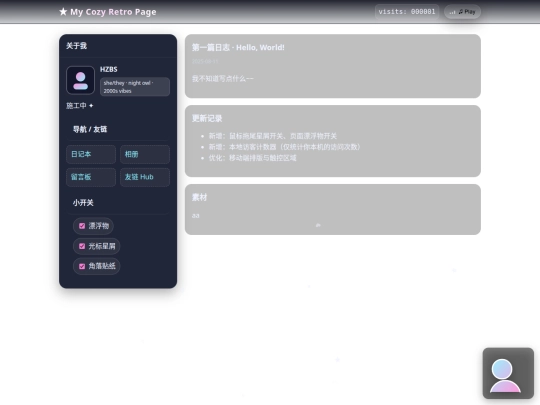
Task: Click the 新增:鼠标拖尾星屑开关 list item
Action: [272, 136]
